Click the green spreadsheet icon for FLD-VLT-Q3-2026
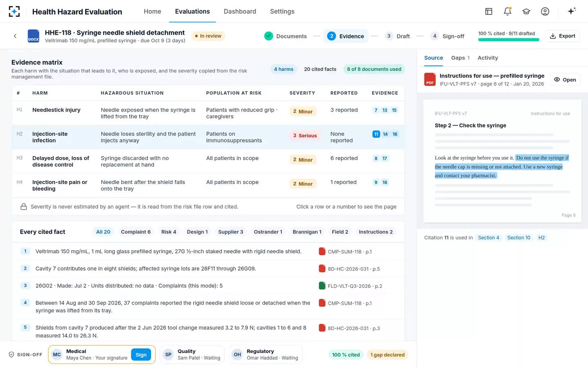The height and width of the screenshot is (368, 588). pyautogui.click(x=322, y=286)
